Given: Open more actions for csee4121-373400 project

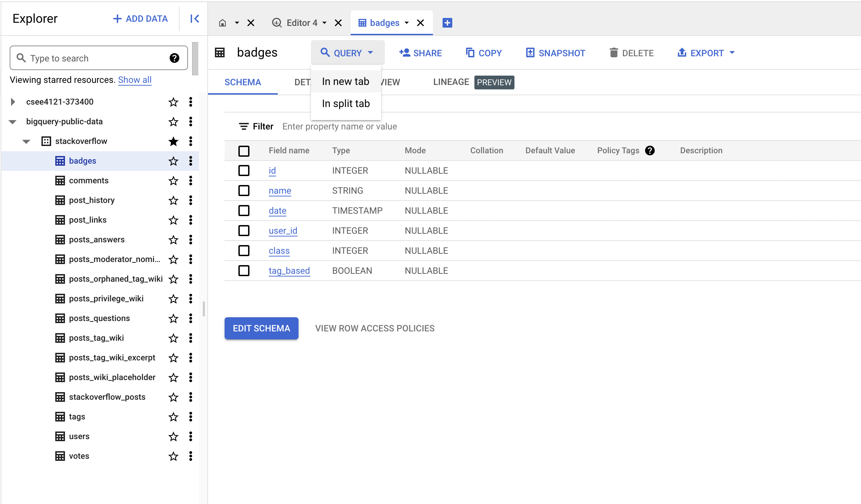Looking at the screenshot, I should (x=191, y=102).
